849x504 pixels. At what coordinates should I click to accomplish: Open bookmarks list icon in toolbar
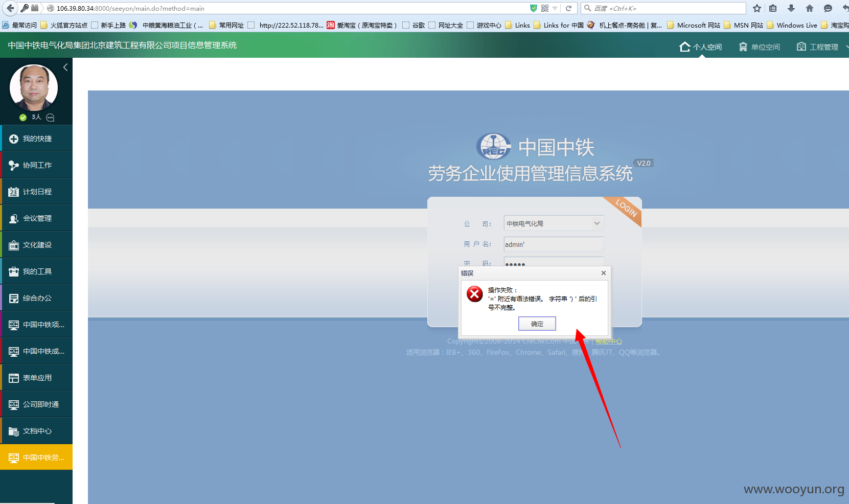click(x=773, y=8)
